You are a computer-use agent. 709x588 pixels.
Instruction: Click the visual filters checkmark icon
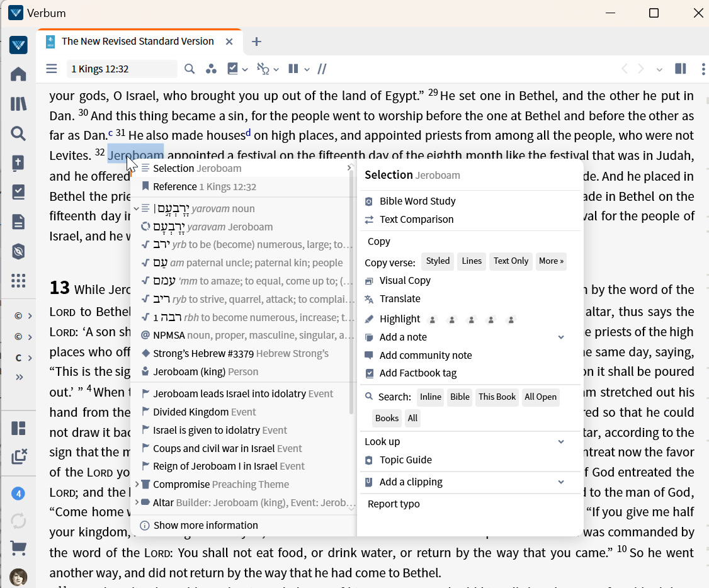point(232,69)
